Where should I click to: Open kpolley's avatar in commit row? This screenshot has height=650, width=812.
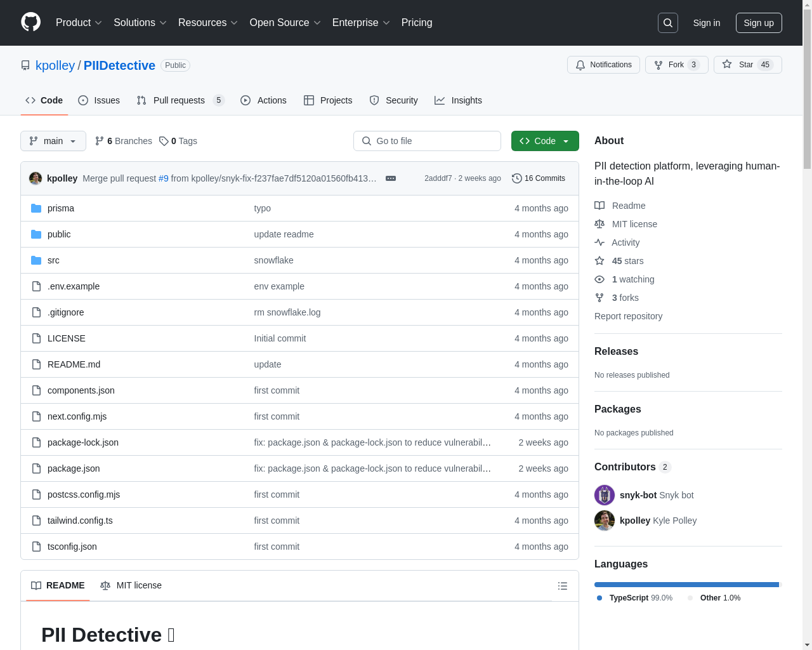coord(36,178)
